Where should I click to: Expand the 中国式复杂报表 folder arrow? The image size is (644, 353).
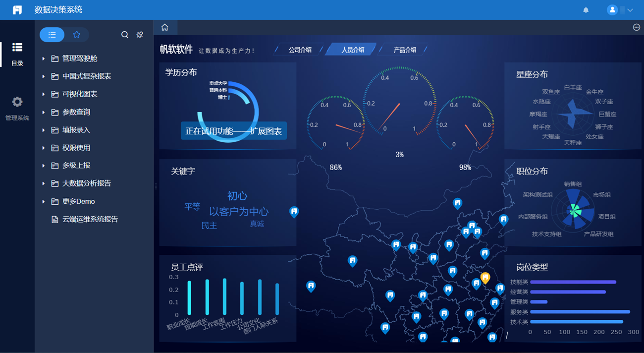pos(44,76)
